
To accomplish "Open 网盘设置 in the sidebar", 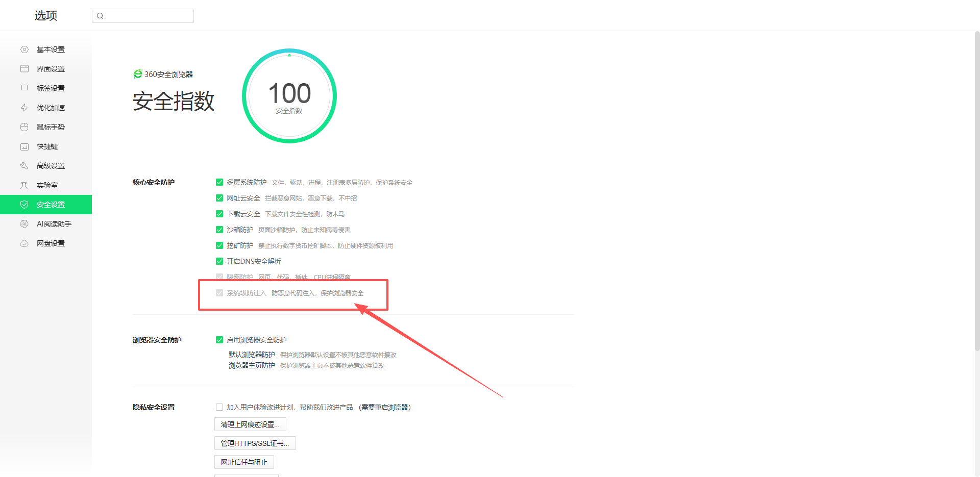I will pyautogui.click(x=46, y=243).
